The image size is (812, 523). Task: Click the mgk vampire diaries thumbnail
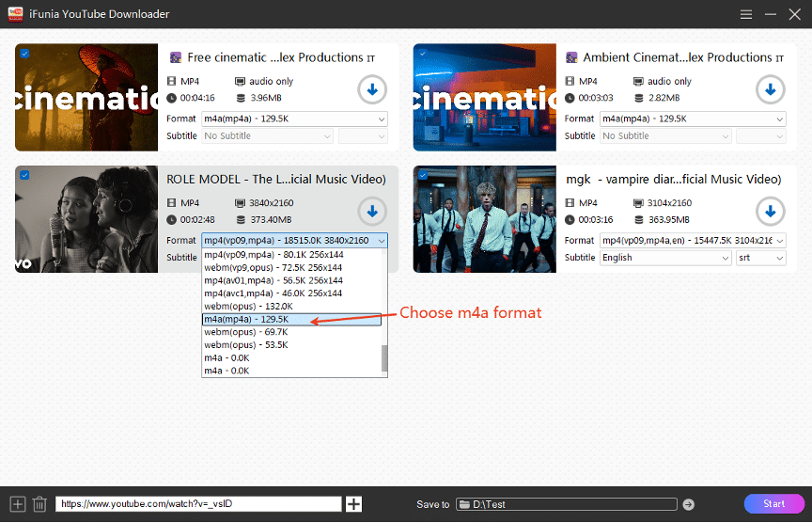pyautogui.click(x=485, y=219)
